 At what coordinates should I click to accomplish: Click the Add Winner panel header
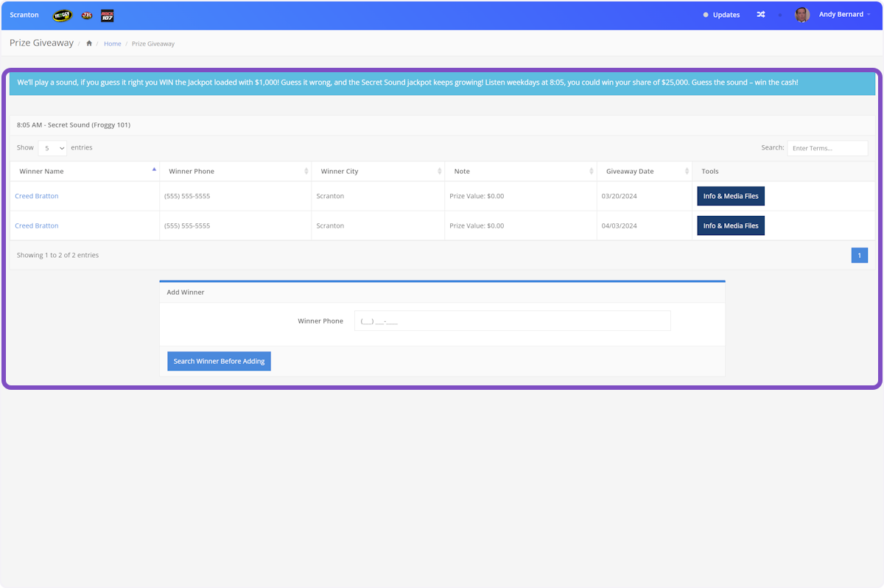185,292
